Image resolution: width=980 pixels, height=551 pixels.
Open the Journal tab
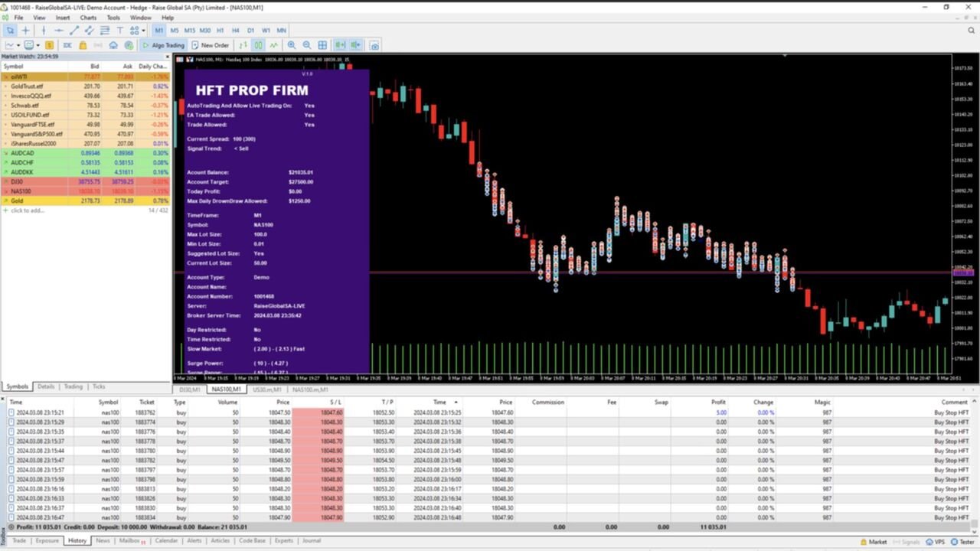[x=312, y=540]
